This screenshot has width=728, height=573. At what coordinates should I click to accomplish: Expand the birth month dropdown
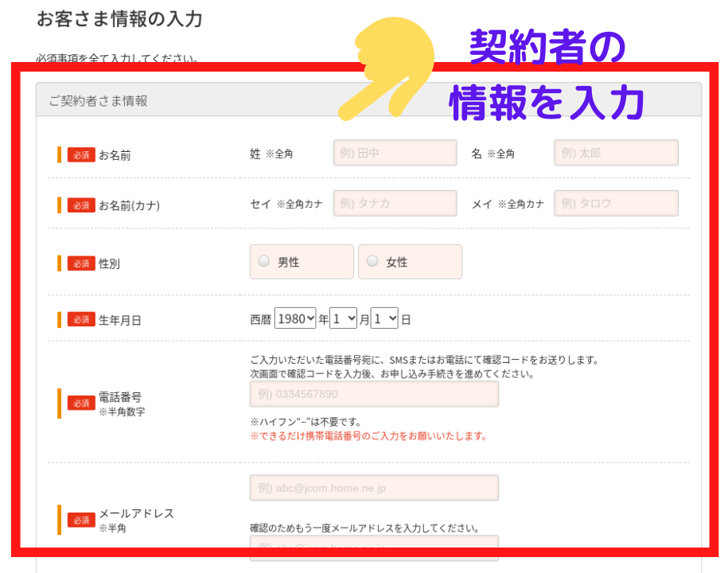[x=344, y=319]
